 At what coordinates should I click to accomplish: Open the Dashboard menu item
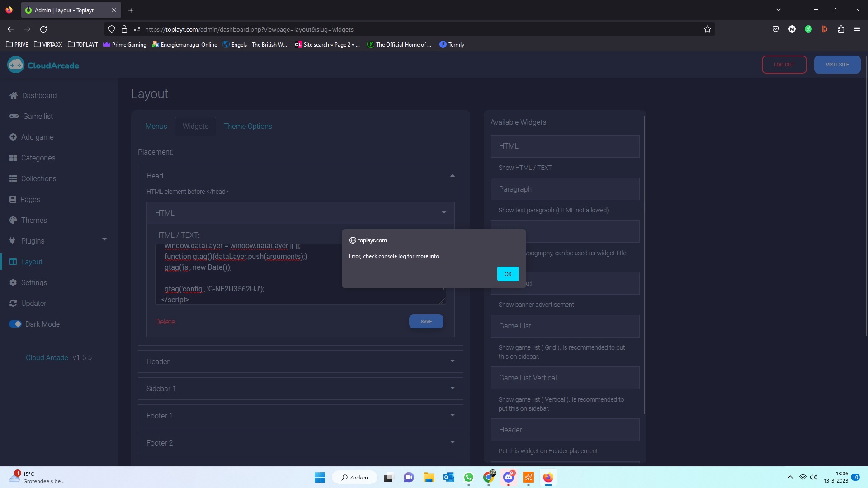[x=39, y=95]
